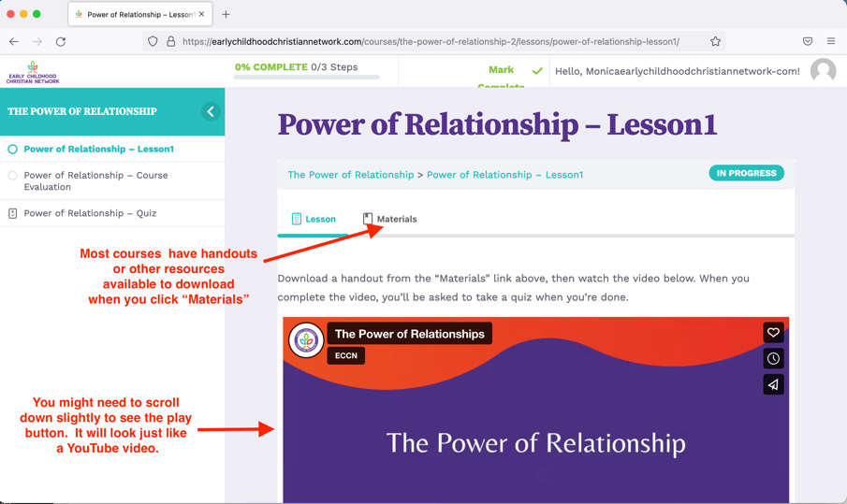Switch to the Materials tab
This screenshot has width=847, height=504.
(389, 219)
